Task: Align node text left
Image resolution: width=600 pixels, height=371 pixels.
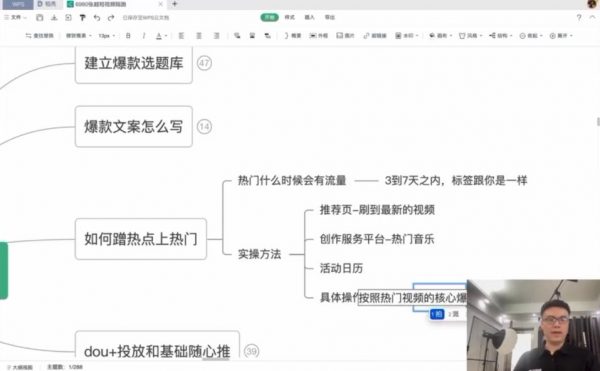Action: (x=181, y=36)
